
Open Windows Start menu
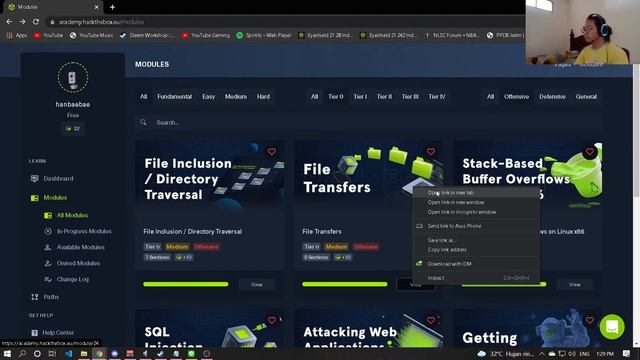7,353
